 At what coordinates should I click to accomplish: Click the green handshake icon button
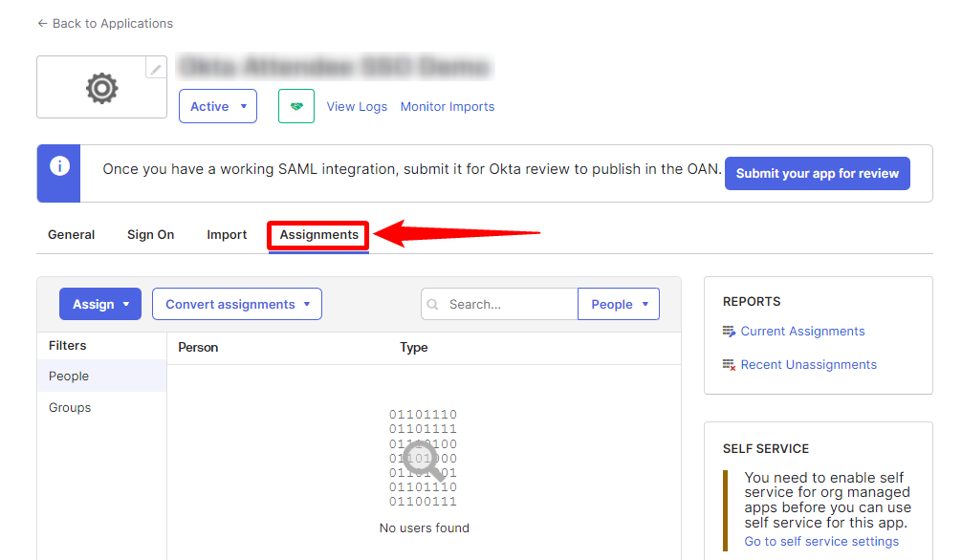(x=296, y=106)
